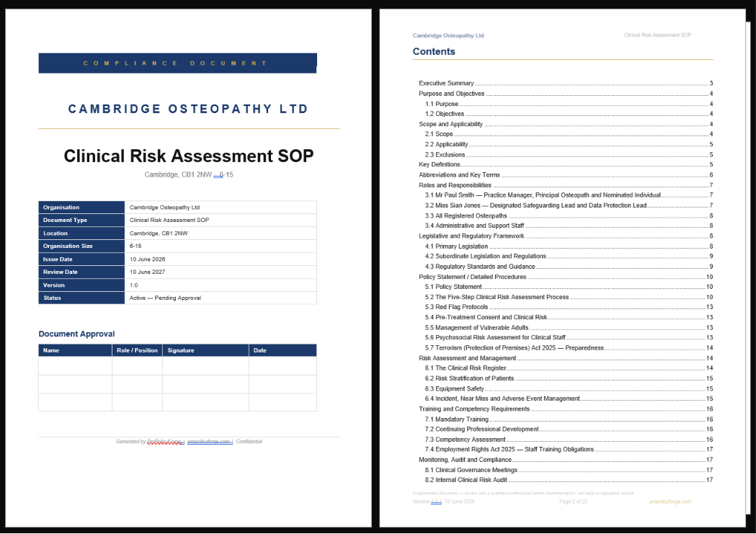Open 4.2 Subordinate Legislation and Regulations entry
Image resolution: width=756 pixels, height=534 pixels.
(x=569, y=257)
